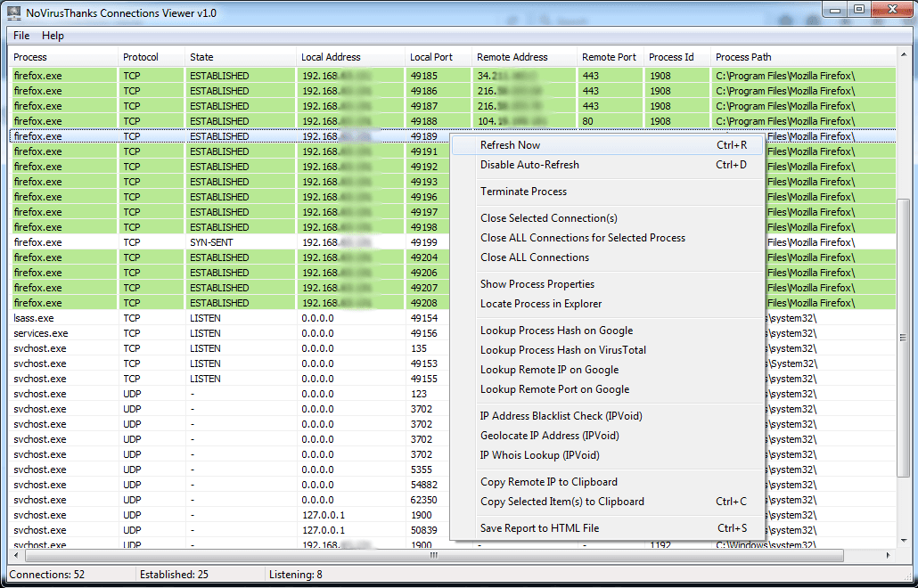Choose IP Whois Lookup (IPVoid)
The height and width of the screenshot is (588, 918).
(x=608, y=455)
